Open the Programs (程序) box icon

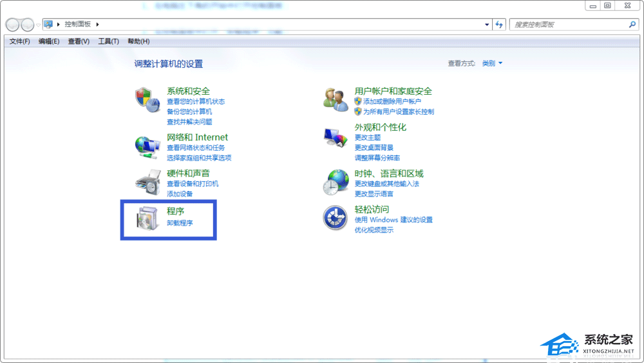point(147,219)
